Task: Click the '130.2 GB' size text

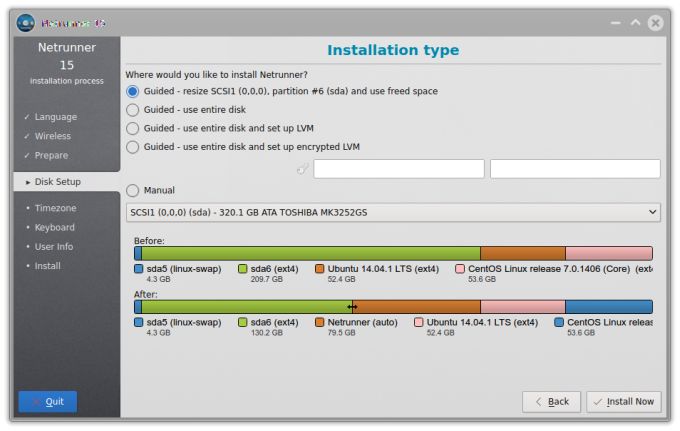Action: pyautogui.click(x=267, y=333)
